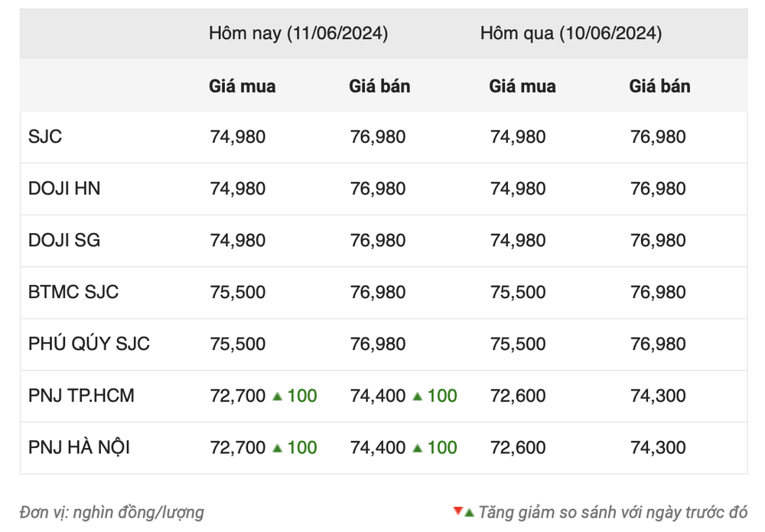765x532 pixels.
Task: Click the red down triangle in the legend
Action: point(457,511)
